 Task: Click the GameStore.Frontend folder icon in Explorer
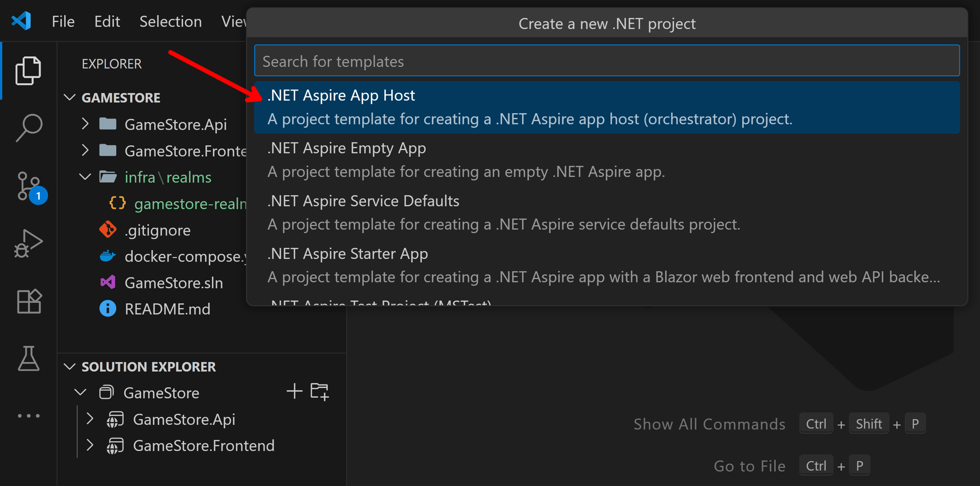coord(108,150)
